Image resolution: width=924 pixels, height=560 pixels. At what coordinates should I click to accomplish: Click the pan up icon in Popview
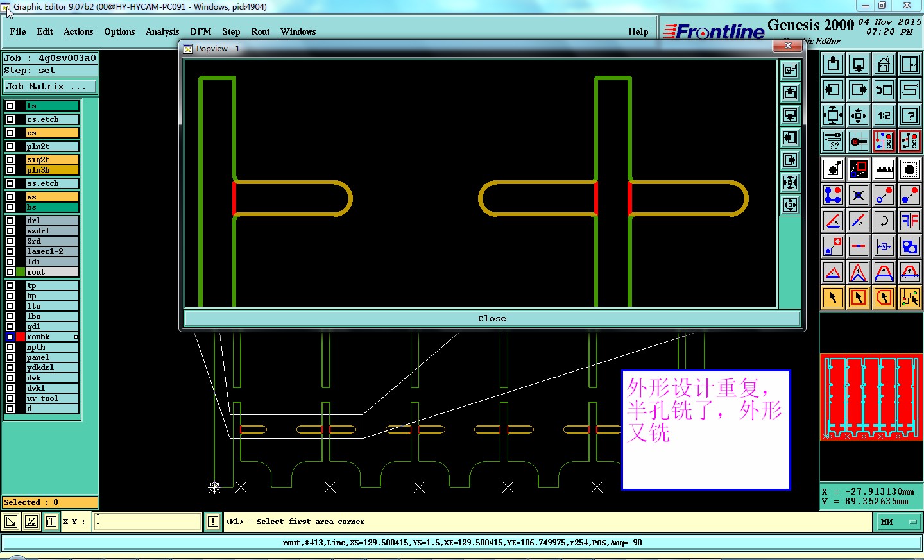click(790, 92)
